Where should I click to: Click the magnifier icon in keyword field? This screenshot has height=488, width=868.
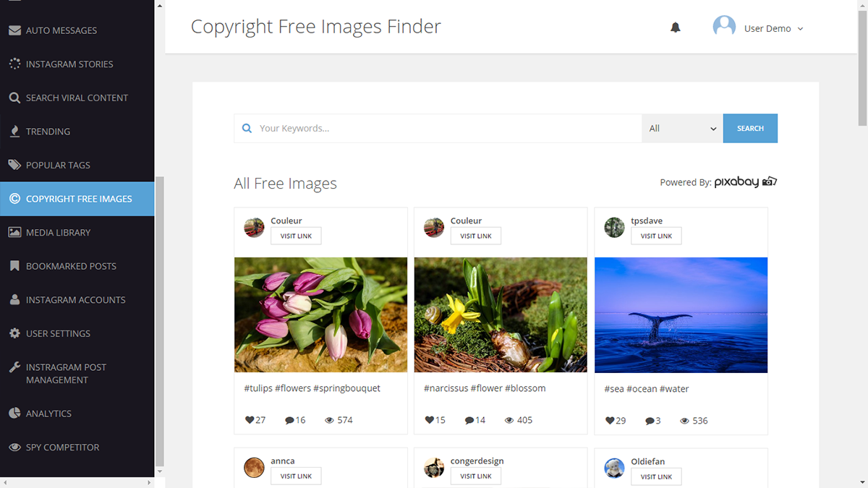(x=247, y=129)
